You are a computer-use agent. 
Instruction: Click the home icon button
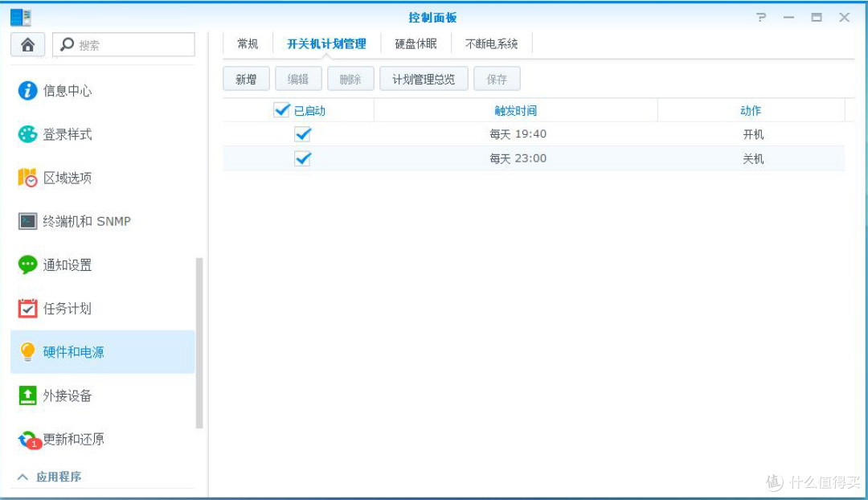[x=27, y=44]
